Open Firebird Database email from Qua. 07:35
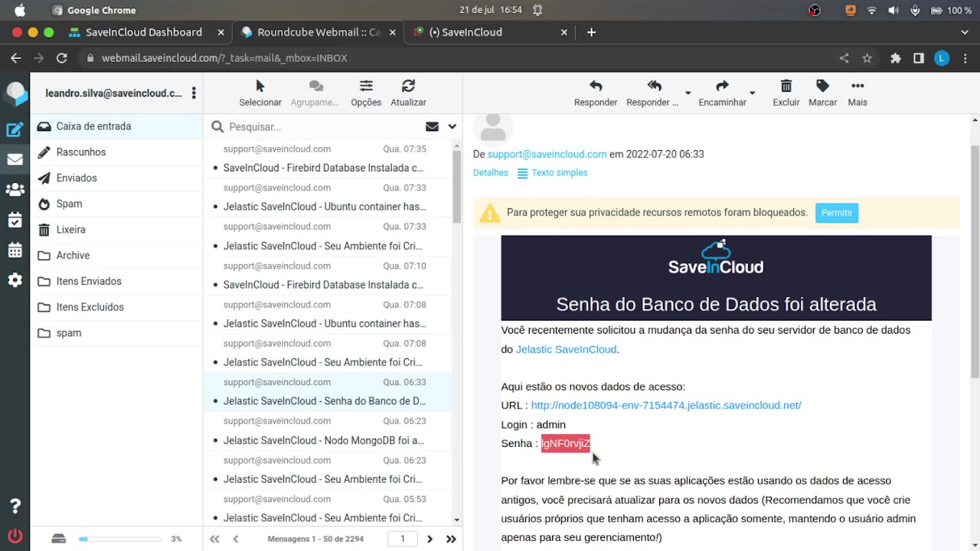This screenshot has height=551, width=980. click(328, 158)
